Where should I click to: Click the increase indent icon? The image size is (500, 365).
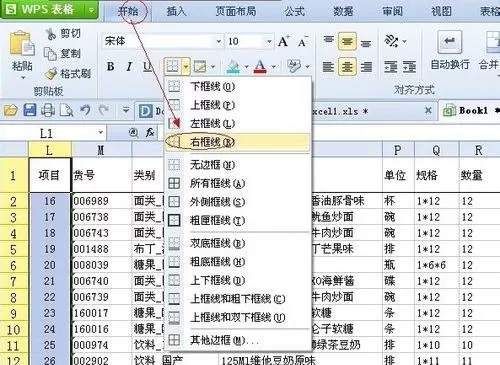click(410, 67)
